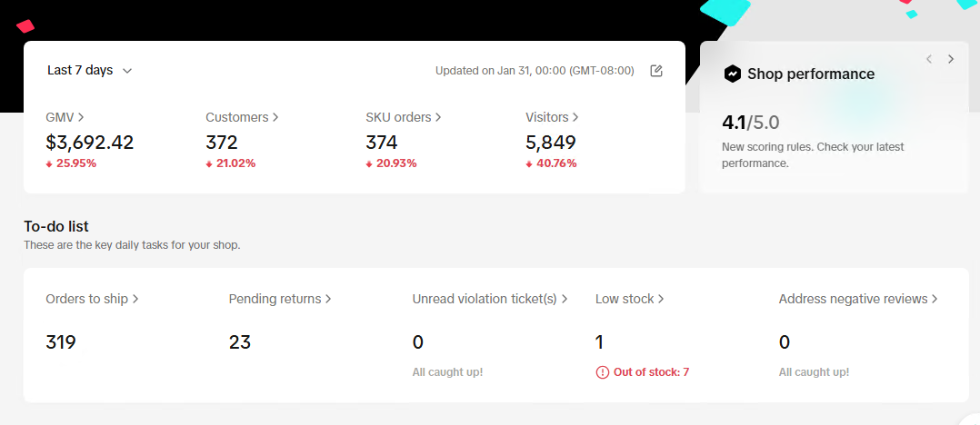
Task: Click the Low stock chevron arrow
Action: click(x=661, y=299)
